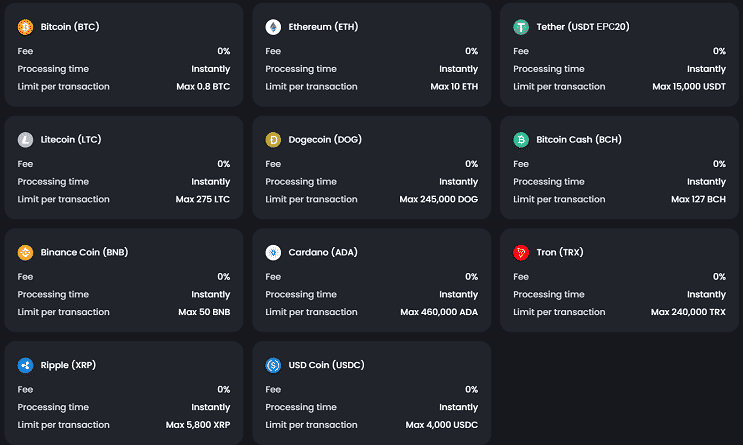743x445 pixels.
Task: Click the Binance Coin (BNB) icon
Action: point(26,253)
